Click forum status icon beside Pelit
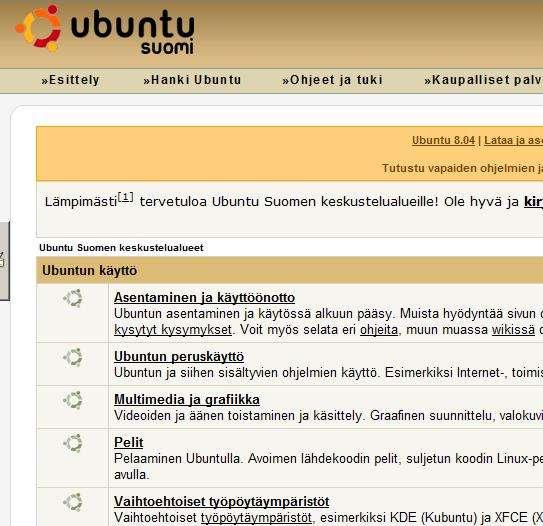 (73, 443)
